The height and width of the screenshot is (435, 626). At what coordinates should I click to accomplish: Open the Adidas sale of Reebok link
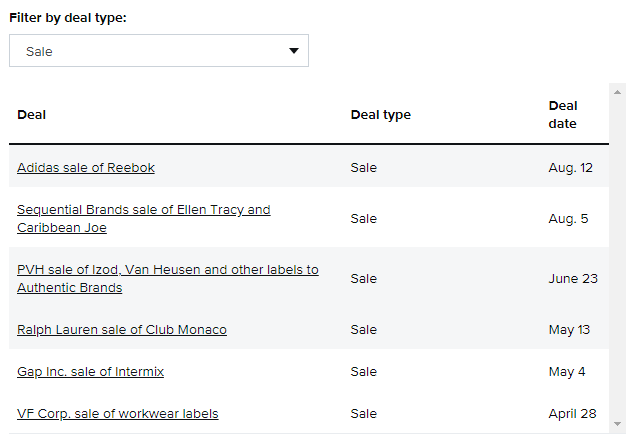click(x=86, y=168)
